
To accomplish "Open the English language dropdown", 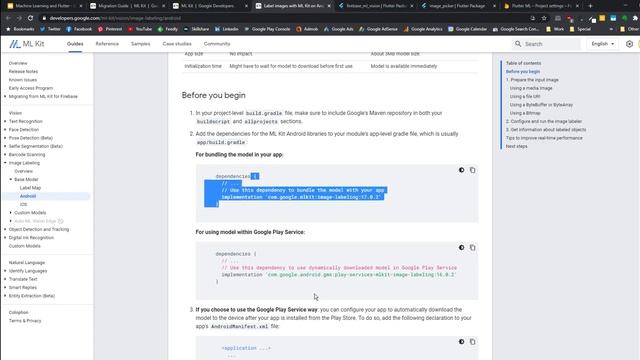I will [x=602, y=44].
